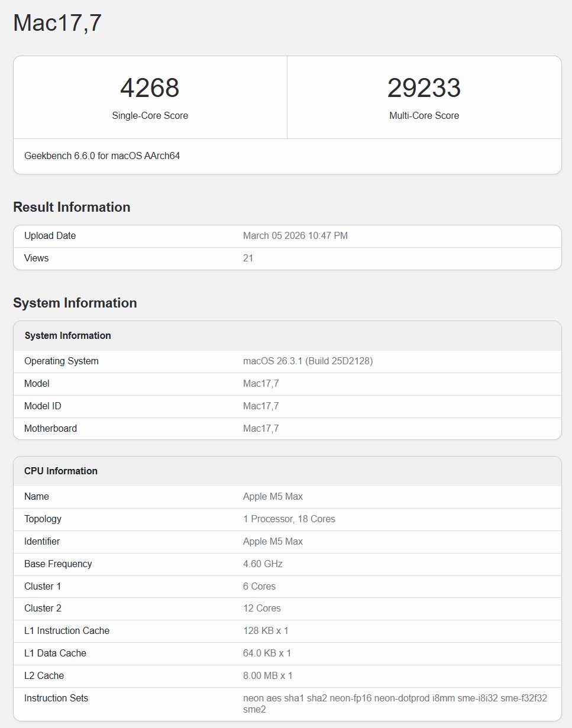Click the Geekbench 6.6.0 for macOS AArch64 text
The image size is (572, 728).
[103, 156]
